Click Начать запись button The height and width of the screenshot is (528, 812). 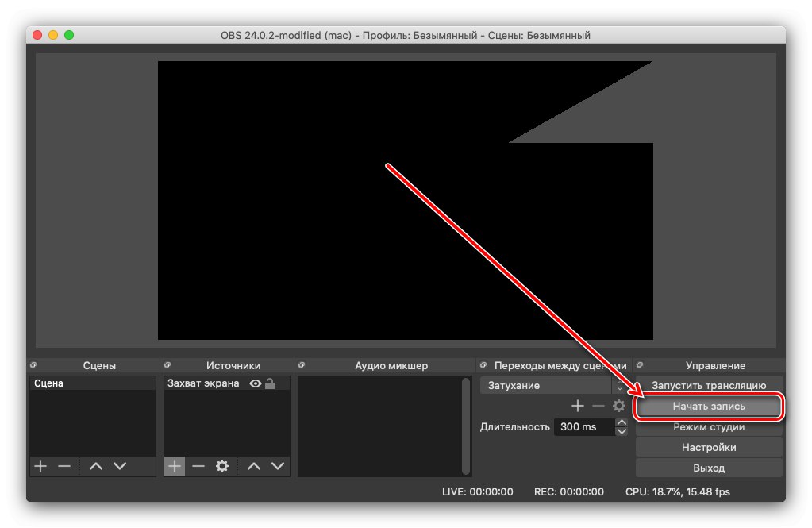click(709, 407)
